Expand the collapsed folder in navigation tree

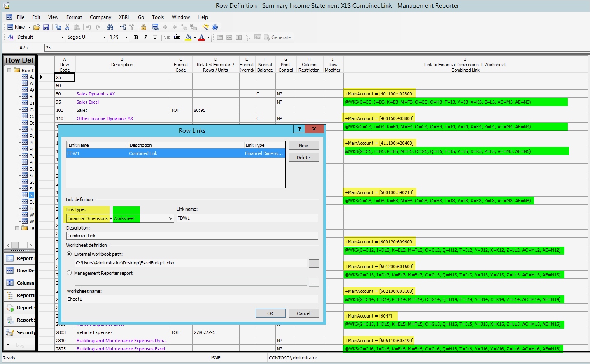[x=17, y=228]
